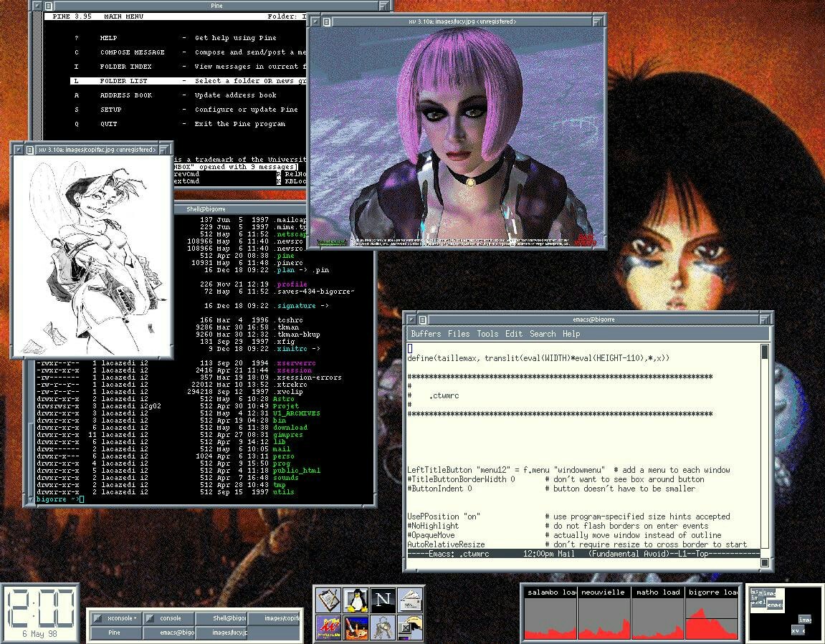Click the neouvielle load graph
The height and width of the screenshot is (644, 825).
click(604, 612)
